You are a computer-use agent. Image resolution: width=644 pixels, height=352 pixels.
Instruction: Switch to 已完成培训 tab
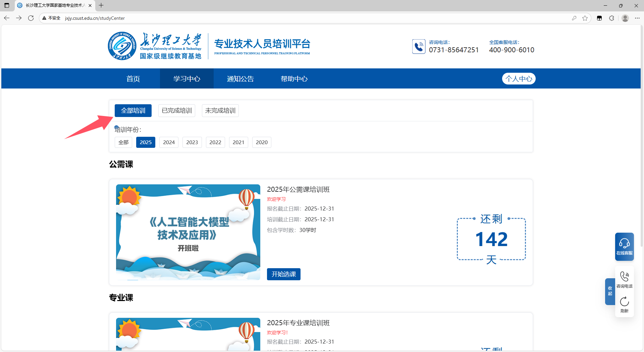coord(177,111)
